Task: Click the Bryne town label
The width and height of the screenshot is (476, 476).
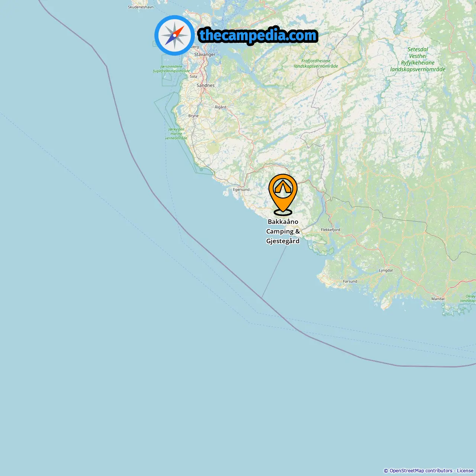Action: click(x=193, y=116)
